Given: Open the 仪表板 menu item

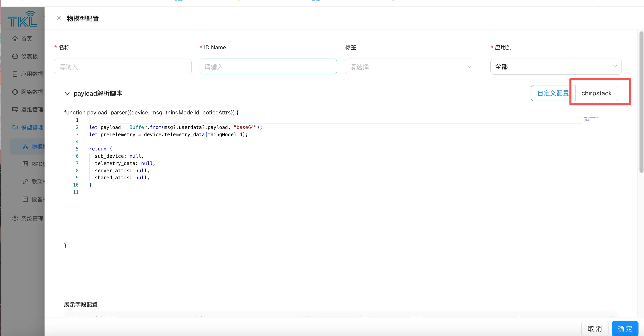Looking at the screenshot, I should pyautogui.click(x=29, y=56).
